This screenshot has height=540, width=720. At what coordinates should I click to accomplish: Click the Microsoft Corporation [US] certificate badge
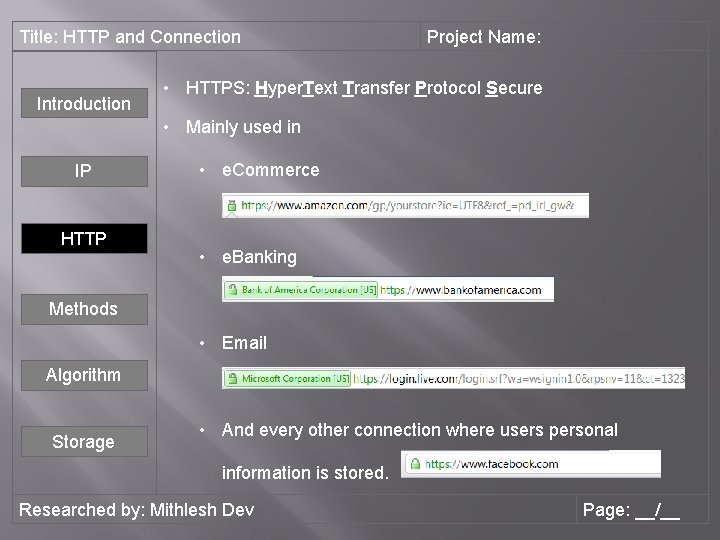[x=287, y=378]
